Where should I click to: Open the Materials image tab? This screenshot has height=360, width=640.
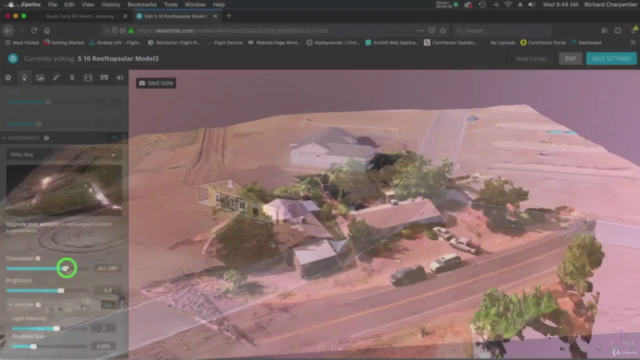(x=40, y=78)
